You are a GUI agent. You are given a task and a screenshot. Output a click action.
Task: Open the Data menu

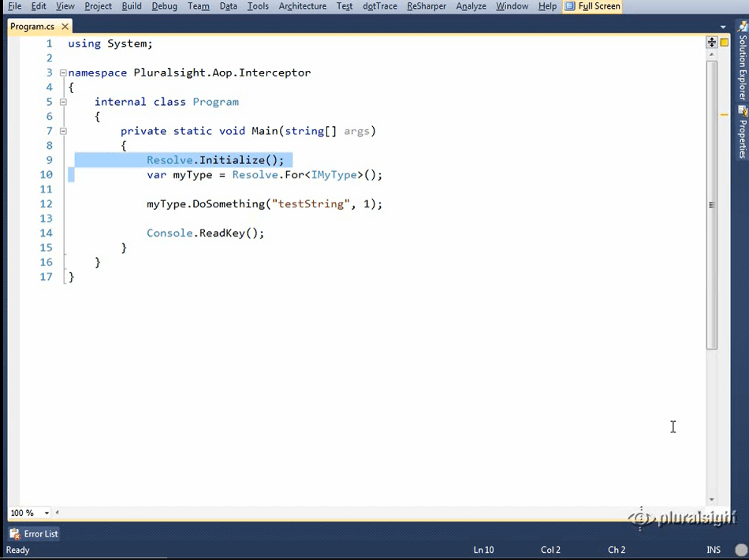(229, 6)
